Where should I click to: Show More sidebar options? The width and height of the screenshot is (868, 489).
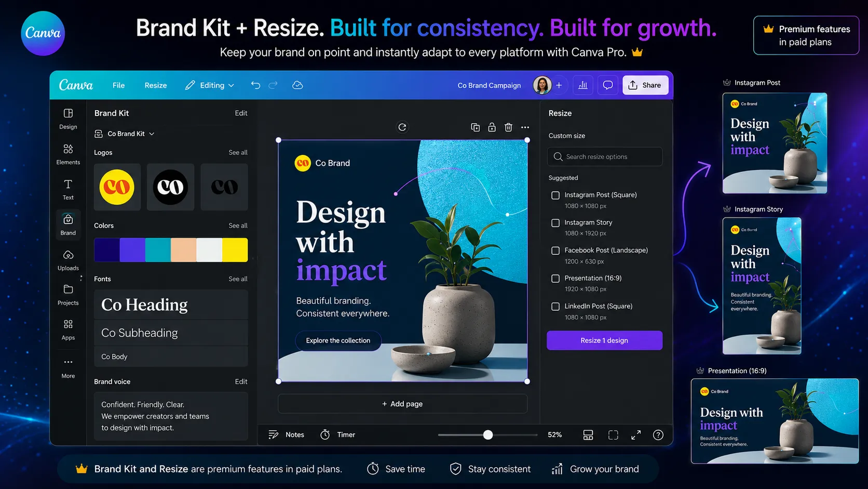[x=68, y=367]
